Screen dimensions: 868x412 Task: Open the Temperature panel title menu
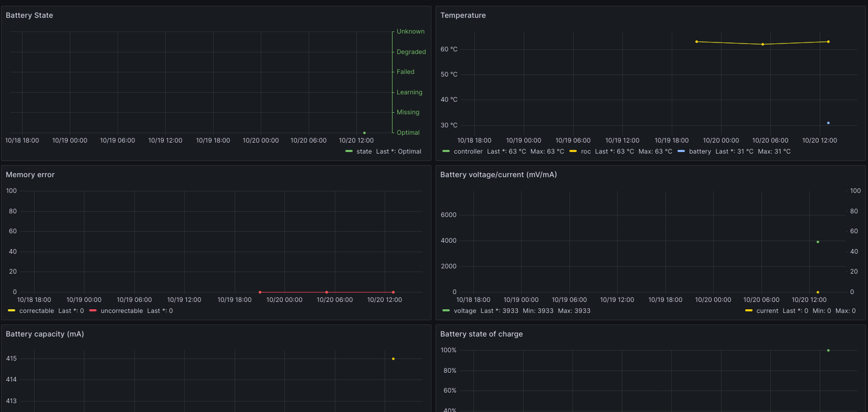pyautogui.click(x=463, y=15)
